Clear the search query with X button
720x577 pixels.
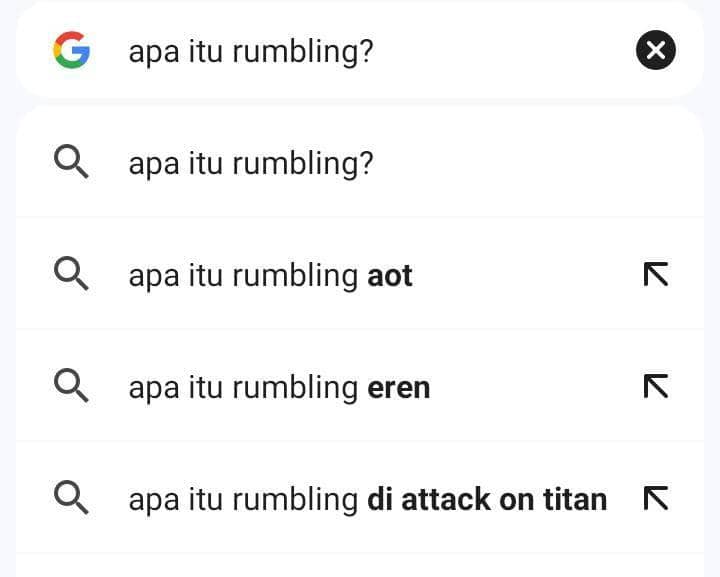pyautogui.click(x=655, y=50)
